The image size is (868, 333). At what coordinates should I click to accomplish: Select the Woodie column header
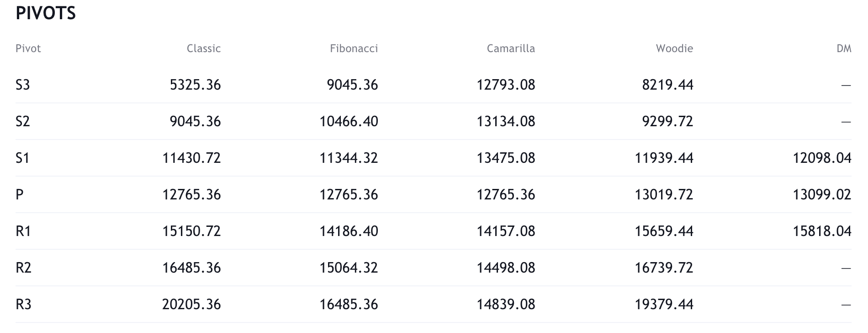point(674,48)
